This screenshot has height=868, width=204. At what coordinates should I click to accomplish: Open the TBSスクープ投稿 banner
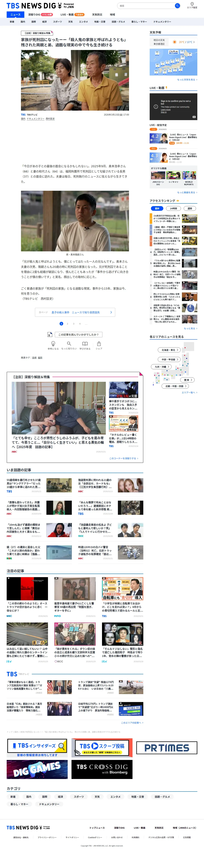click(x=102, y=748)
